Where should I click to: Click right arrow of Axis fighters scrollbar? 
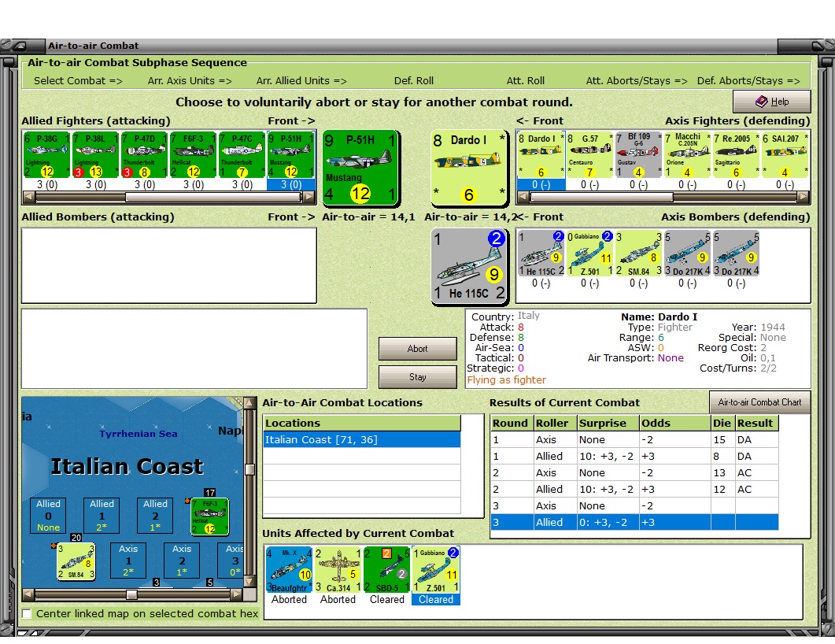(x=803, y=197)
